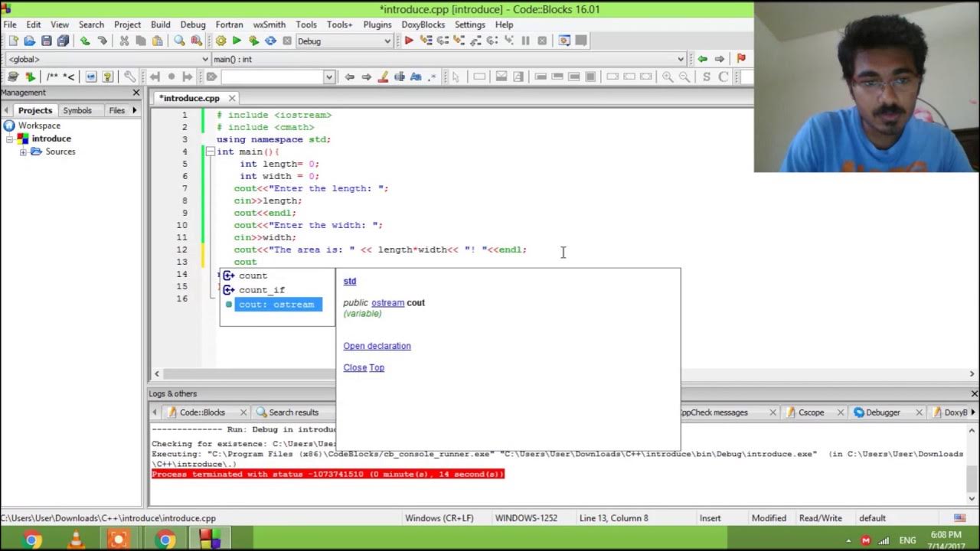Click the S source toolbar icon
Screen dimensions: 980x551
tap(707, 77)
